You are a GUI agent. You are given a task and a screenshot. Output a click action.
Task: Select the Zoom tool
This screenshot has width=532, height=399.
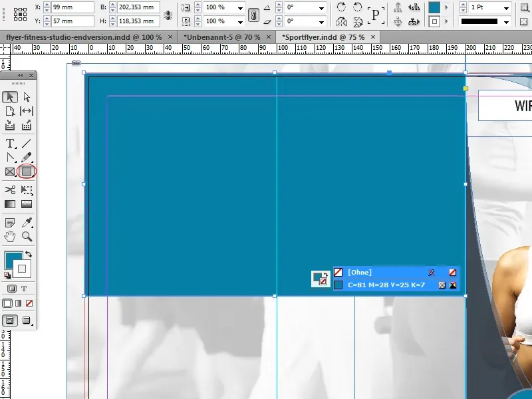click(x=27, y=237)
